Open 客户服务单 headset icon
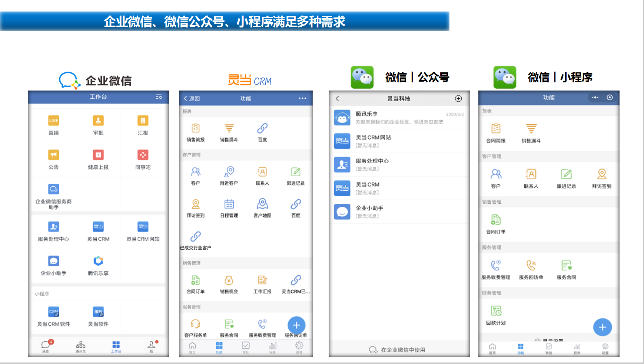644x364 pixels. point(196,324)
